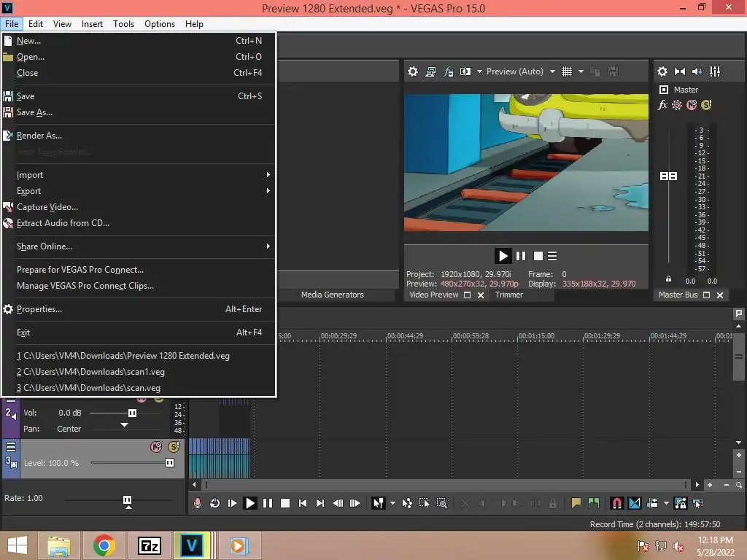Click the Windows Start button
The height and width of the screenshot is (560, 747).
click(18, 545)
